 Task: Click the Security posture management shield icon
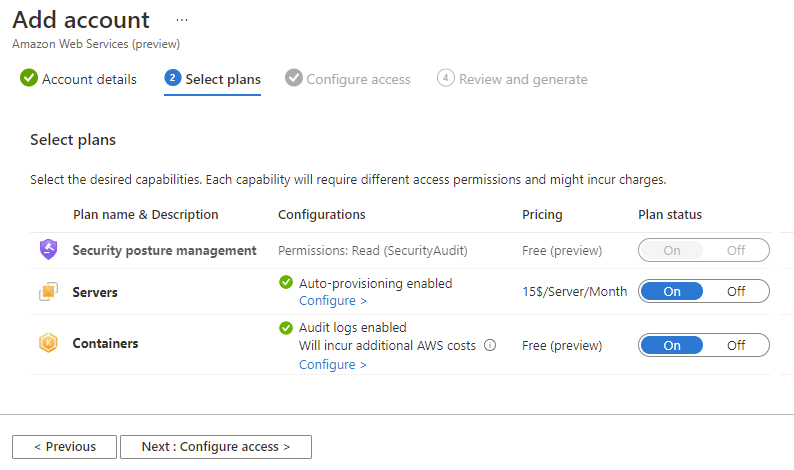coord(49,250)
